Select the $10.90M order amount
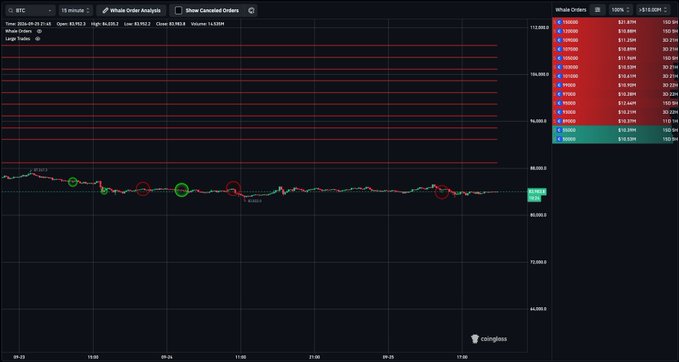The image size is (679, 362). (626, 85)
